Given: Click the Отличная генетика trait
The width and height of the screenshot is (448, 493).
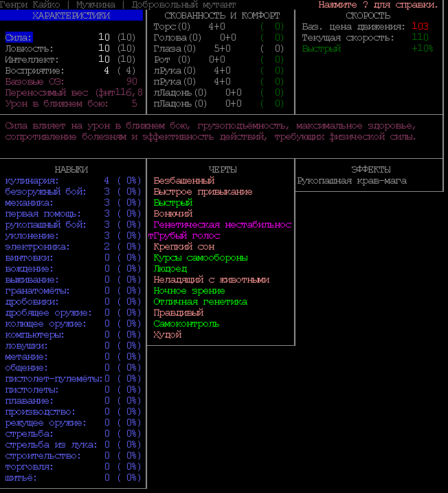Looking at the screenshot, I should pyautogui.click(x=200, y=302).
